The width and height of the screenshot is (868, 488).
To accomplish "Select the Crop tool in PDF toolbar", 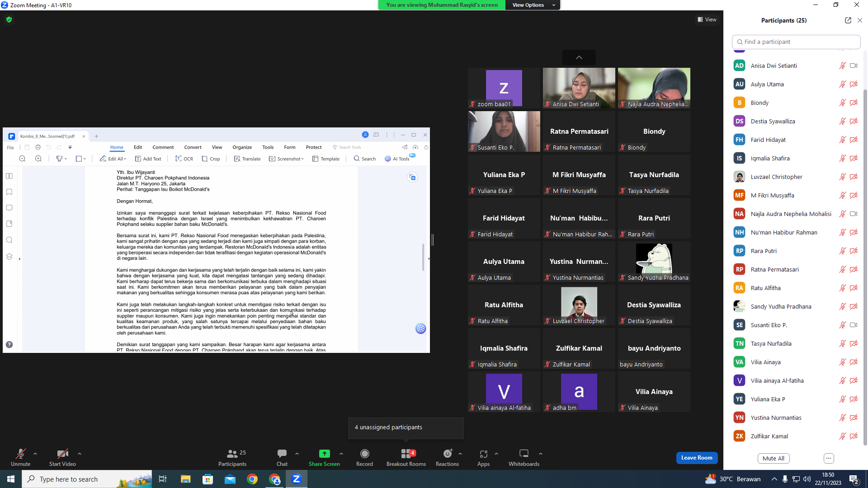I will pos(211,159).
